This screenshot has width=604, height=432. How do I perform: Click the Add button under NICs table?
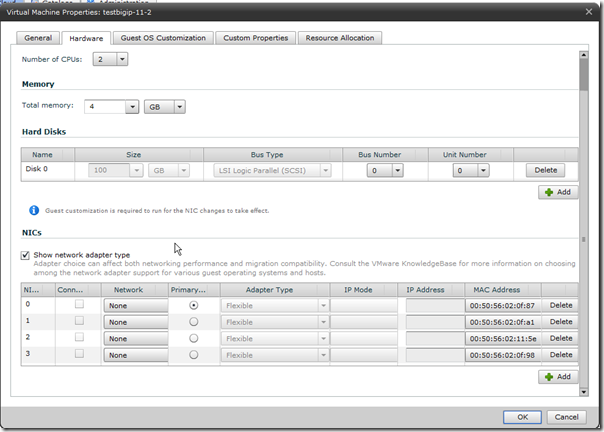[557, 376]
